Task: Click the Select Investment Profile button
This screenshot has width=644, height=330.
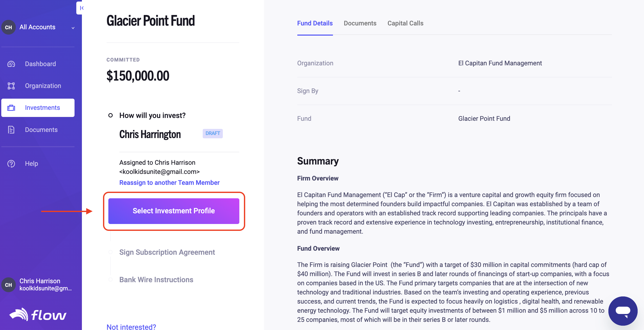Action: tap(174, 211)
